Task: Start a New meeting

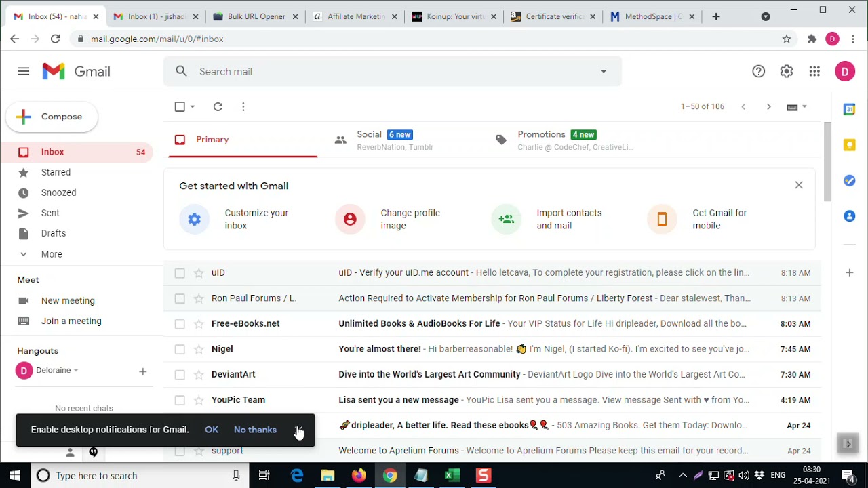Action: pyautogui.click(x=68, y=301)
